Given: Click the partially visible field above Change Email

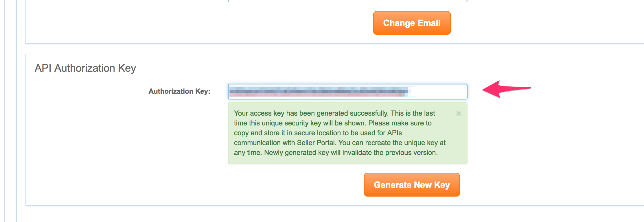Looking at the screenshot, I should 347,1.
